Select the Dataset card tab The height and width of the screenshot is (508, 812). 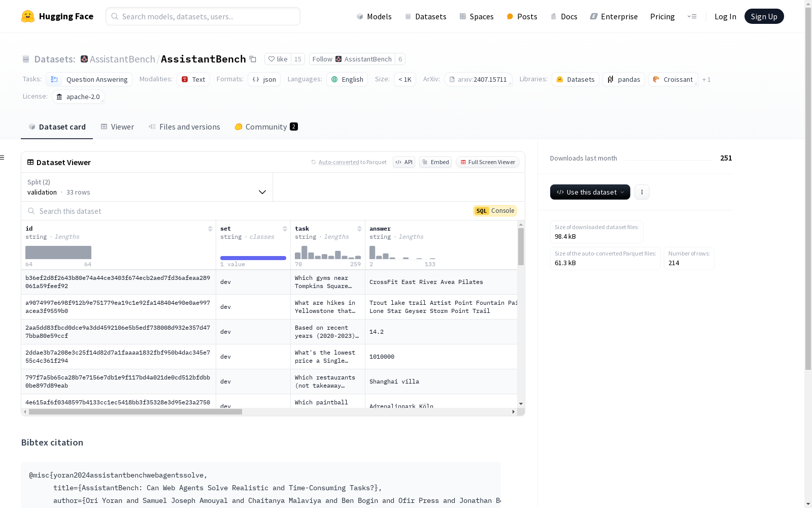57,126
